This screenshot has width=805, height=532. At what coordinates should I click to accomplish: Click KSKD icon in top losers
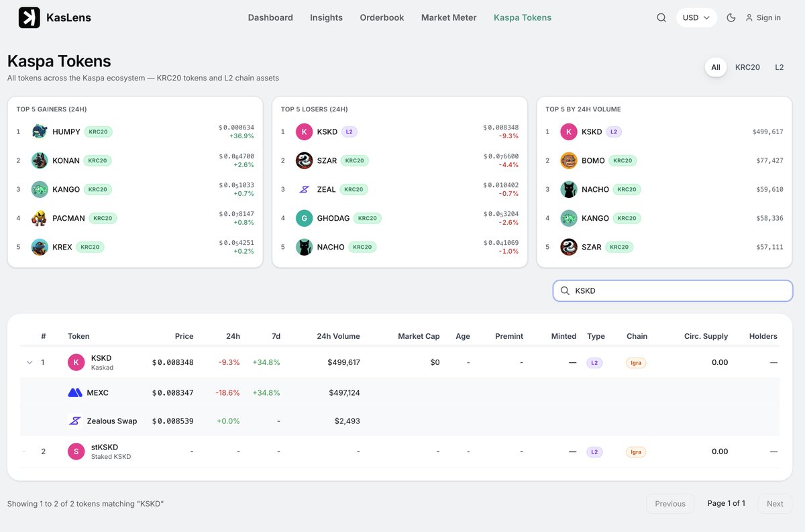(304, 131)
